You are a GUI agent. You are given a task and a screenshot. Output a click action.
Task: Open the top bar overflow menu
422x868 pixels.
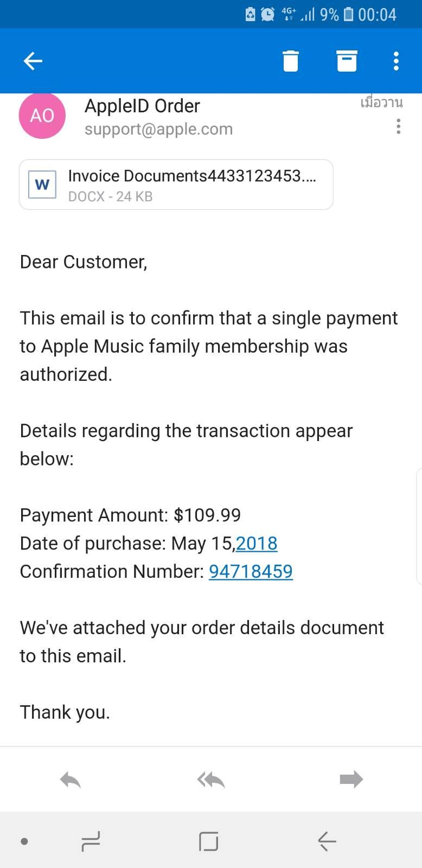click(397, 61)
